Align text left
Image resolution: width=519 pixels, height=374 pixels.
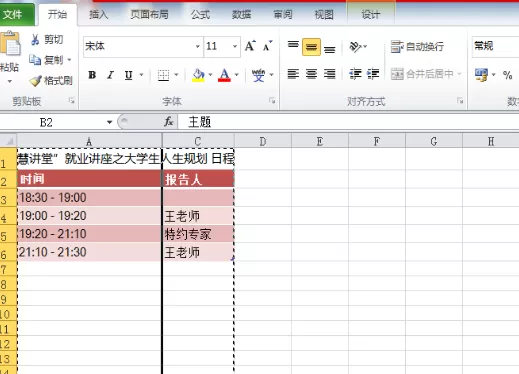(x=293, y=74)
